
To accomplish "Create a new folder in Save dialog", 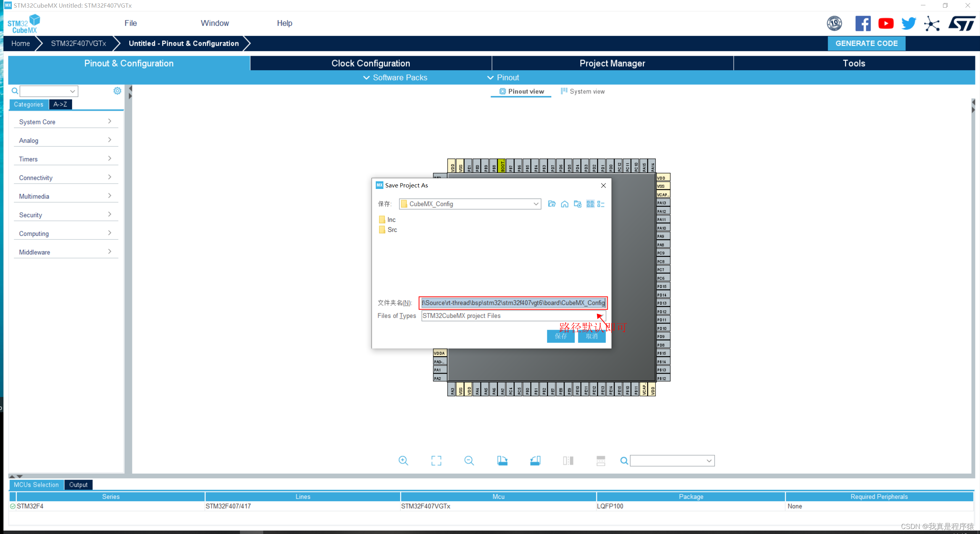I will click(x=578, y=204).
